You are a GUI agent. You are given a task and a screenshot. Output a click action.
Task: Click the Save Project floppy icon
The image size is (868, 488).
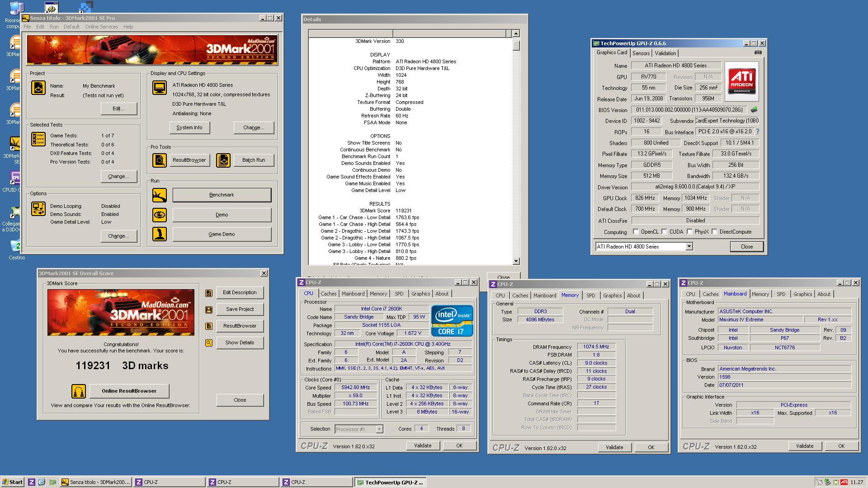coord(208,310)
